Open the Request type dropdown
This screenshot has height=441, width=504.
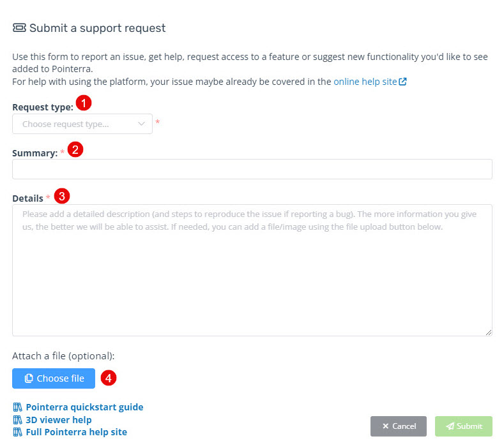pos(82,124)
